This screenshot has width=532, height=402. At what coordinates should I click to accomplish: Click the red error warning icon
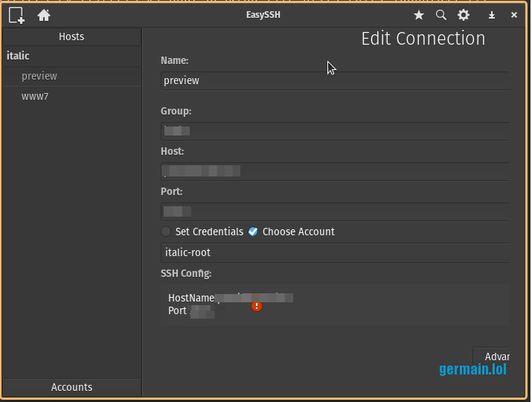coord(257,306)
